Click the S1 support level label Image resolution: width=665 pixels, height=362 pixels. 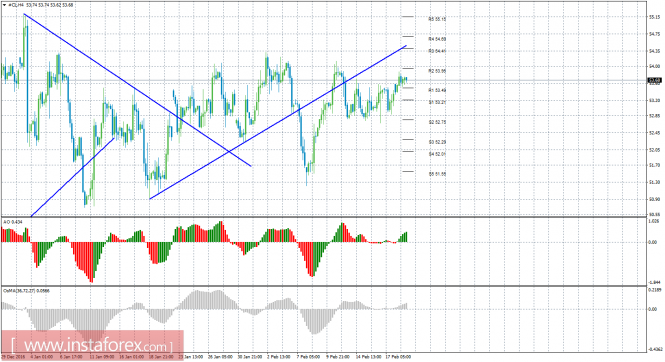point(437,102)
